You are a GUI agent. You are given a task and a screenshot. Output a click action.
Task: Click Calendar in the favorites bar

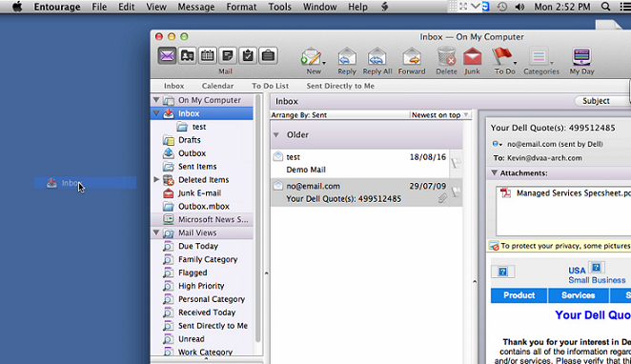point(217,86)
